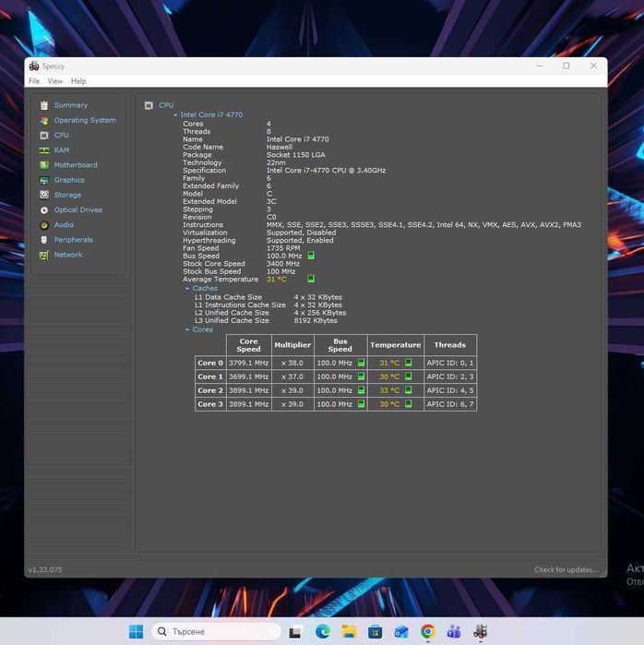Select the Motherboard icon
The image size is (644, 645).
click(44, 165)
